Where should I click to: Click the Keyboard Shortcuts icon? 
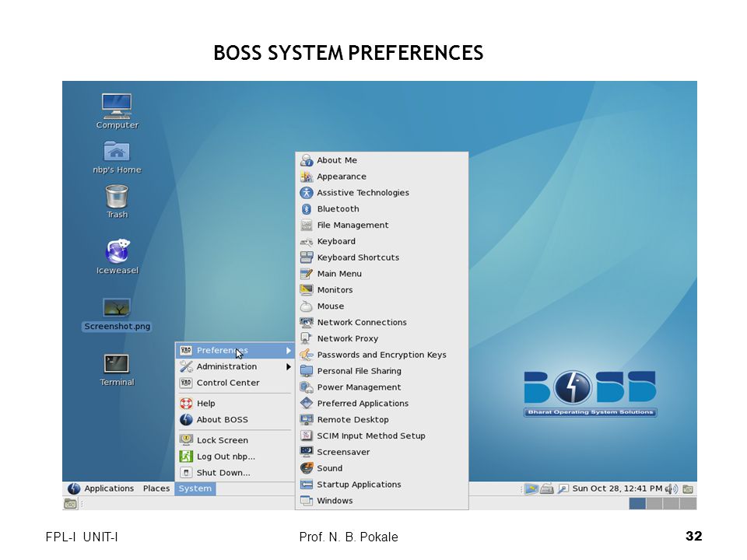click(307, 257)
